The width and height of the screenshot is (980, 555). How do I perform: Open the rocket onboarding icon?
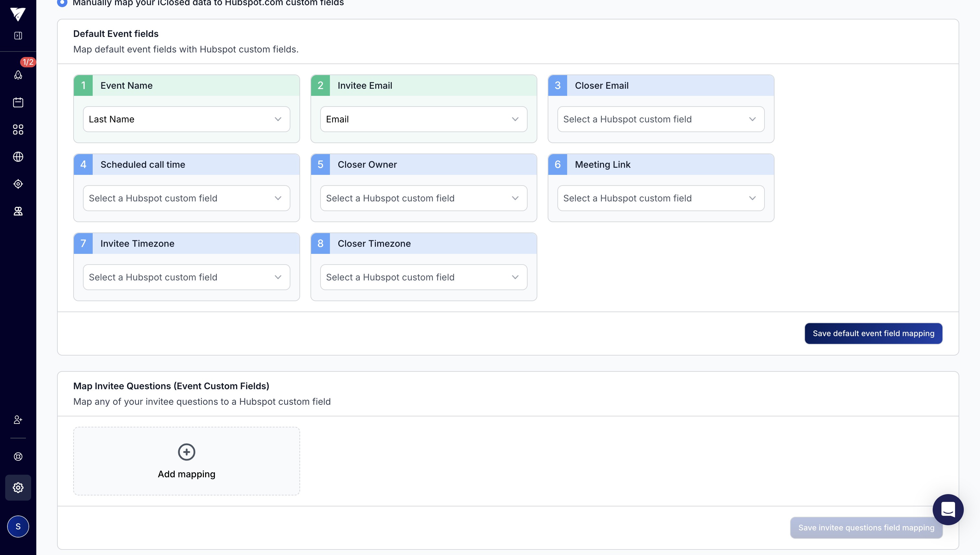click(18, 75)
